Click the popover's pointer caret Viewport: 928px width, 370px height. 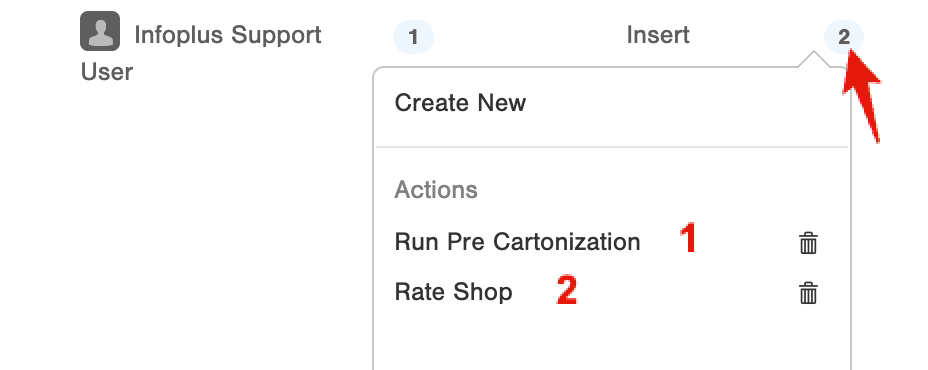point(814,59)
